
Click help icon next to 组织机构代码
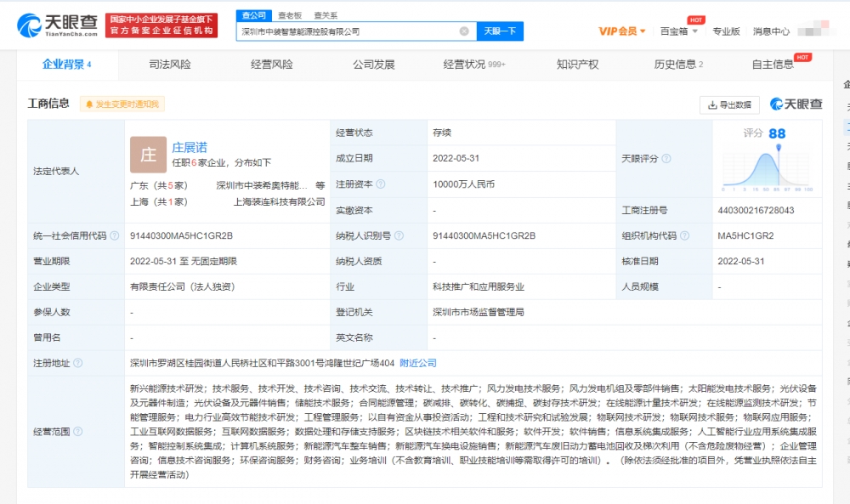(x=684, y=235)
